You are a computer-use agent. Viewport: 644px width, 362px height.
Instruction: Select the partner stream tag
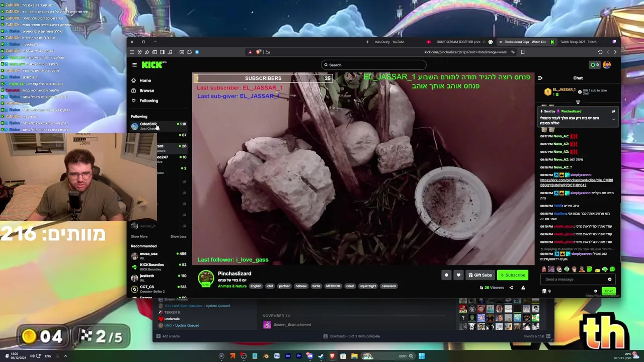(x=284, y=286)
